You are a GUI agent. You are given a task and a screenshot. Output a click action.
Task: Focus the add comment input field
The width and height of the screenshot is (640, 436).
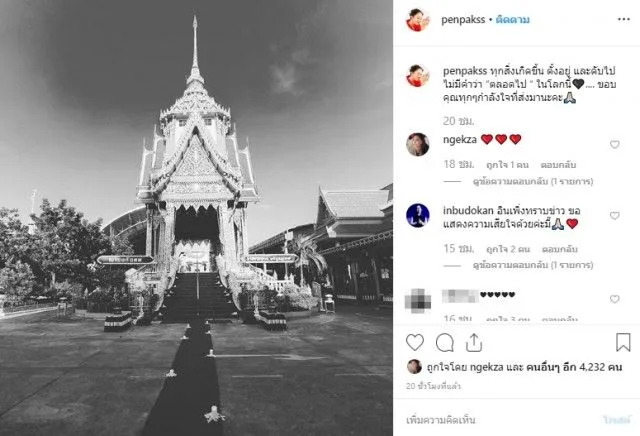pos(500,420)
